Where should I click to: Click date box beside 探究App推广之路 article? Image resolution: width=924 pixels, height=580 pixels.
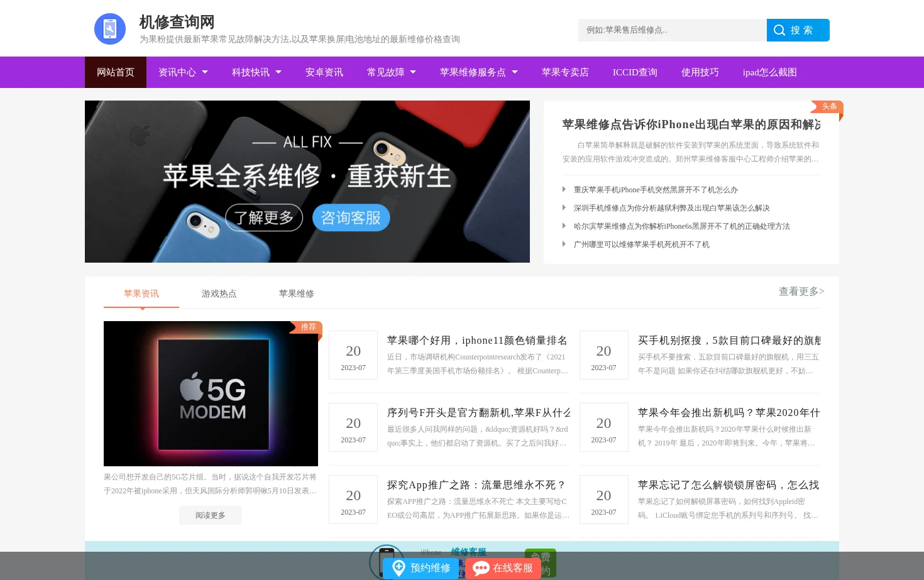[x=353, y=500]
